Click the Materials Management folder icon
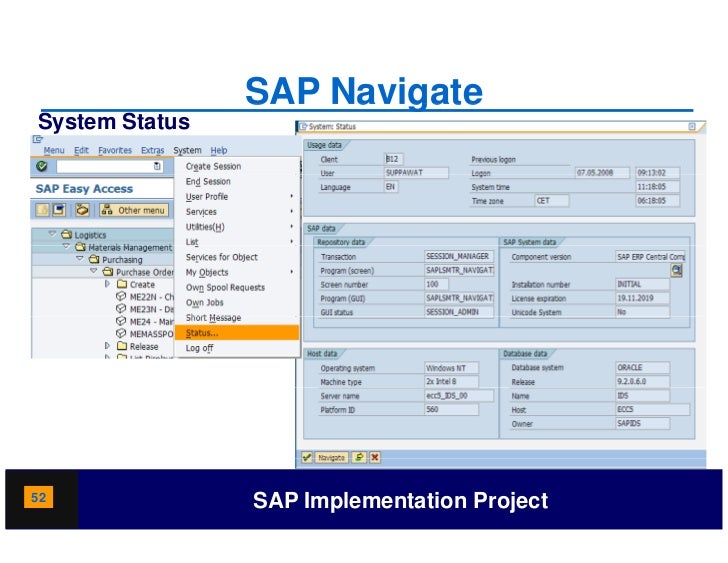728x563 pixels. 81,247
